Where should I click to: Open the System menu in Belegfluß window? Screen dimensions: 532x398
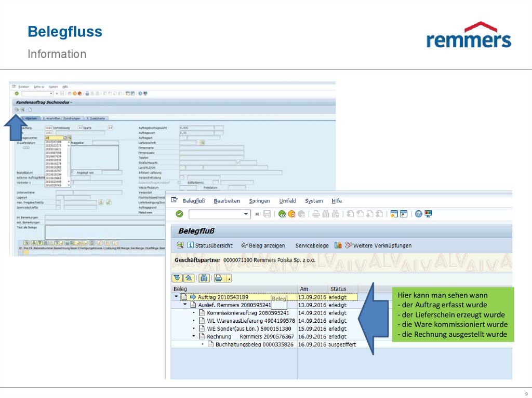coord(314,201)
